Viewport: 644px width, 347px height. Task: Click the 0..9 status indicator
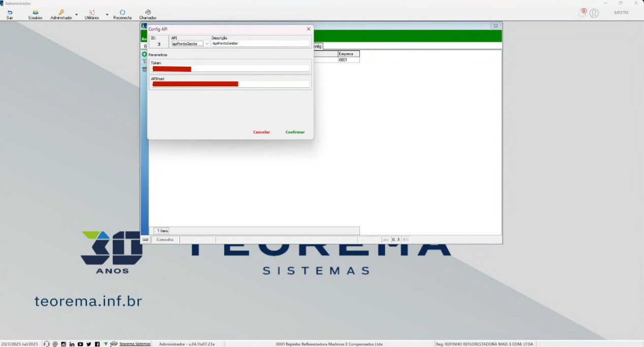click(396, 240)
